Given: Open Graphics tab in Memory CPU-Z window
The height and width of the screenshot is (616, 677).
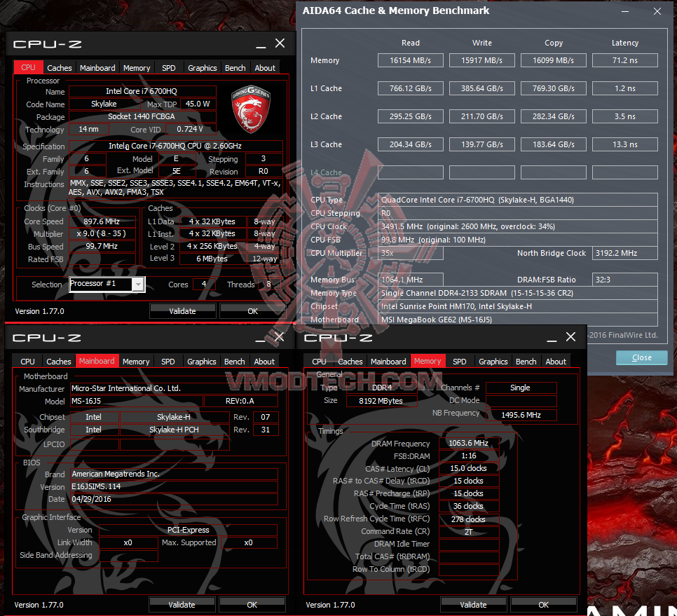Looking at the screenshot, I should 493,362.
